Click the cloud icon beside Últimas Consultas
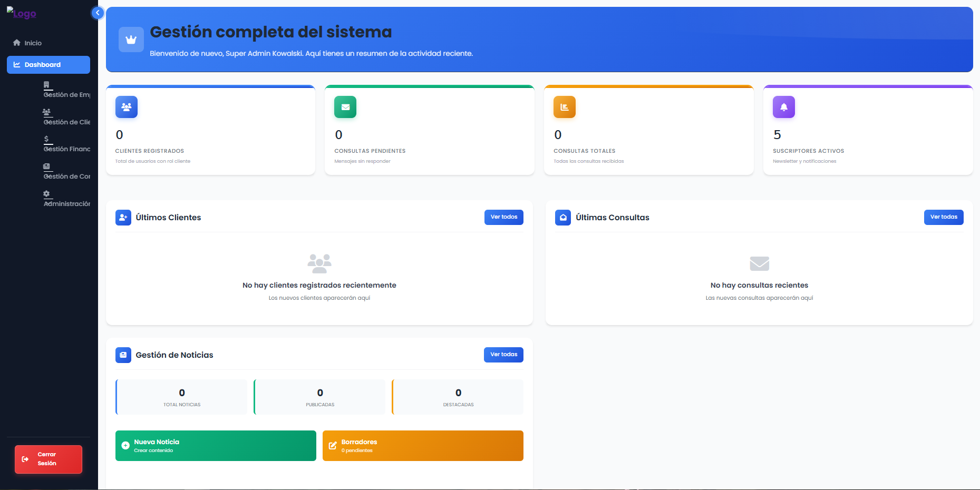Screen dimensions: 980x490 pyautogui.click(x=562, y=217)
